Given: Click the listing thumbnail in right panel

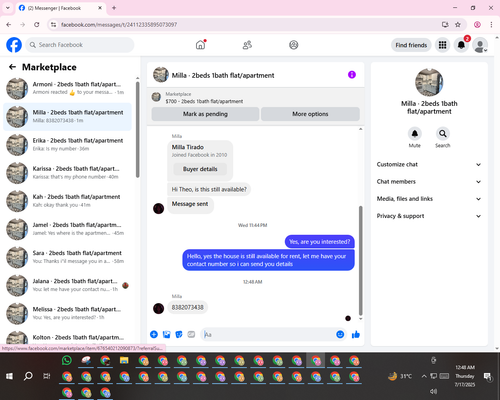Looking at the screenshot, I should (x=429, y=82).
